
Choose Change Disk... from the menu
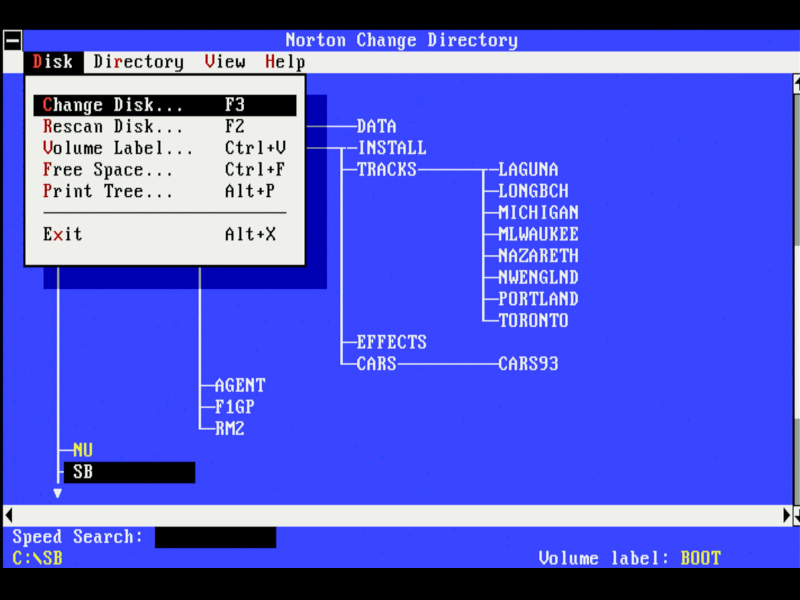[165, 105]
